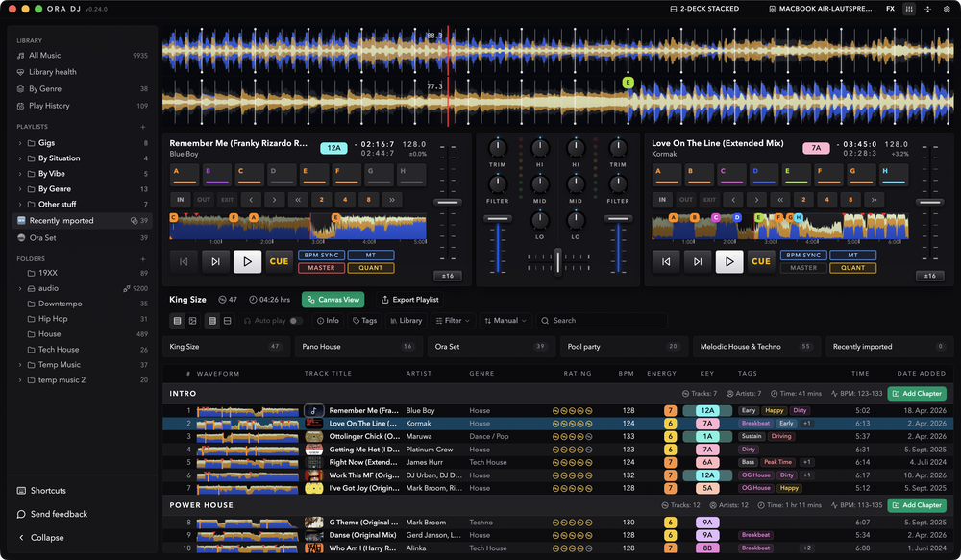961x560 pixels.
Task: Hit CUE on the right deck
Action: tap(760, 261)
